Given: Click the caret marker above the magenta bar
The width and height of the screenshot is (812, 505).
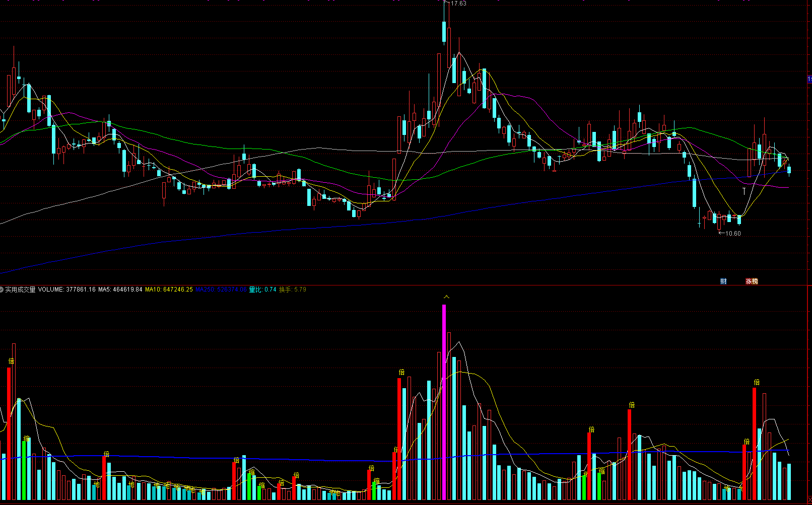Looking at the screenshot, I should [446, 297].
